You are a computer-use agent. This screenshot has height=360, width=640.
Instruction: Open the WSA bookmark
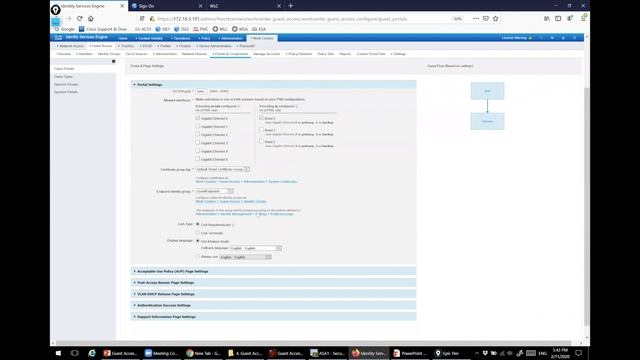pyautogui.click(x=240, y=29)
